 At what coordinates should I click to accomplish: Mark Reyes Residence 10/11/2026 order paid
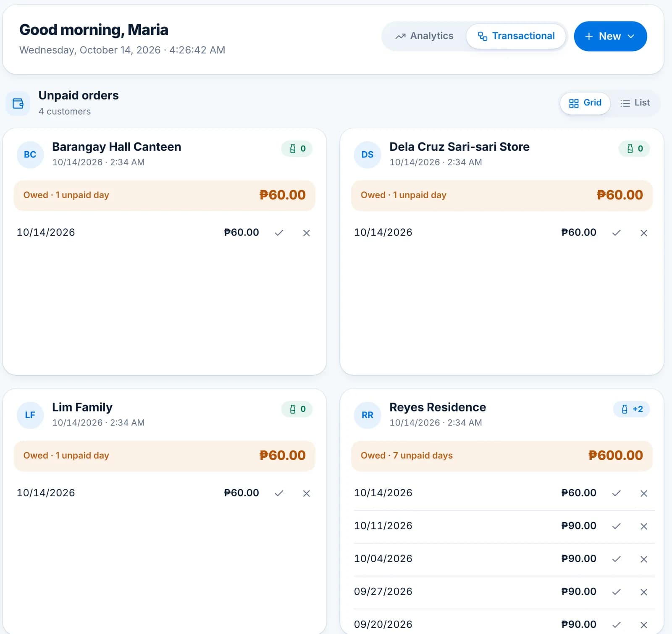coord(616,526)
